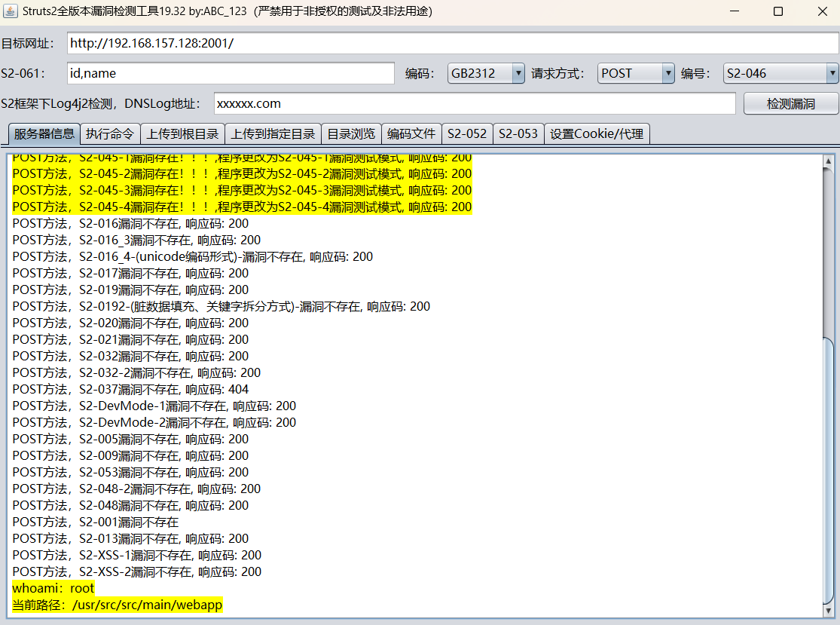Click the S2-001漏洞不存在 result line

[96, 522]
